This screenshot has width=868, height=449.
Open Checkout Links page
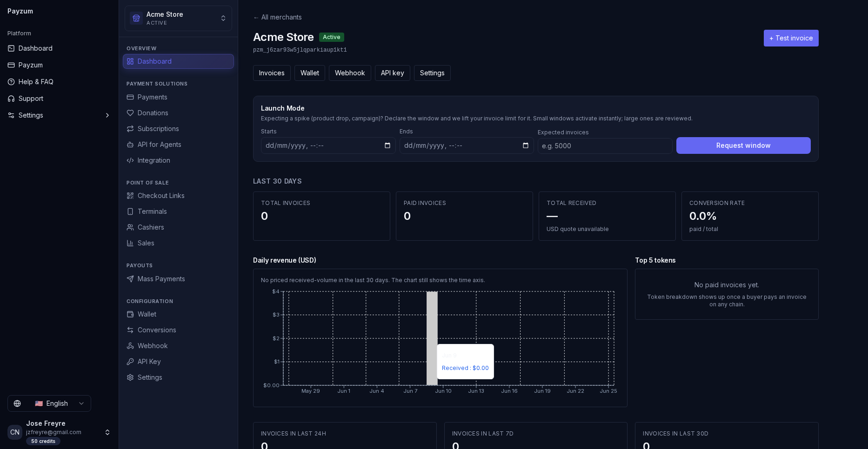[178, 196]
